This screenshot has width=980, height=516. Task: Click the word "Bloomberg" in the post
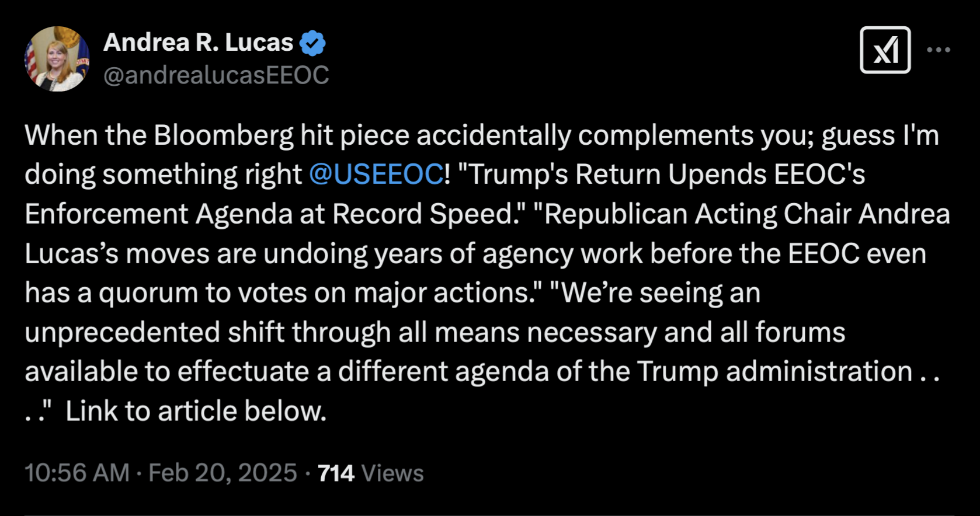(x=224, y=135)
